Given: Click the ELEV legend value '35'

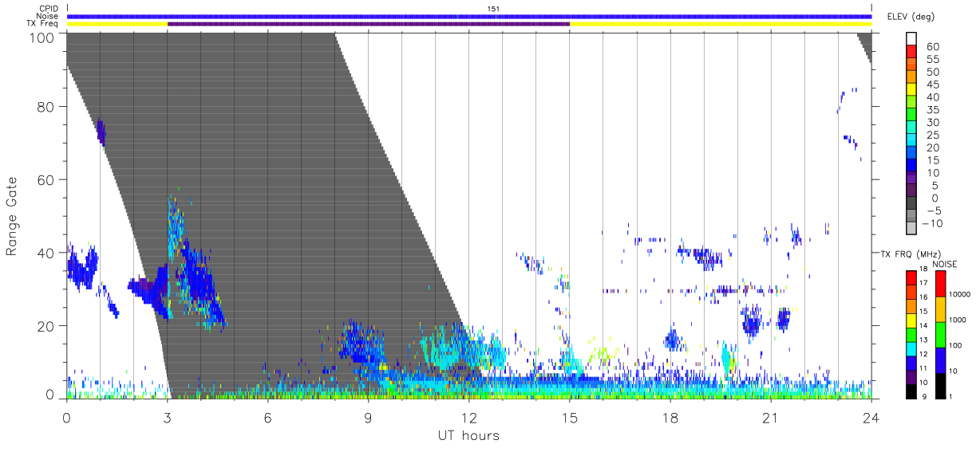Looking at the screenshot, I should [933, 110].
